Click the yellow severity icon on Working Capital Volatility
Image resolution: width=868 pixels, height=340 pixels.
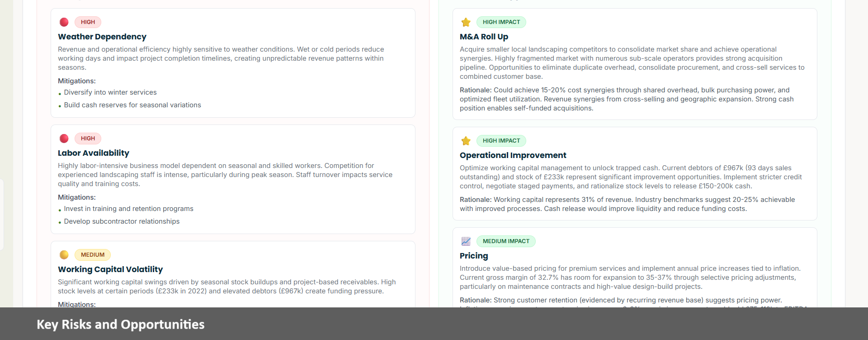(x=64, y=254)
